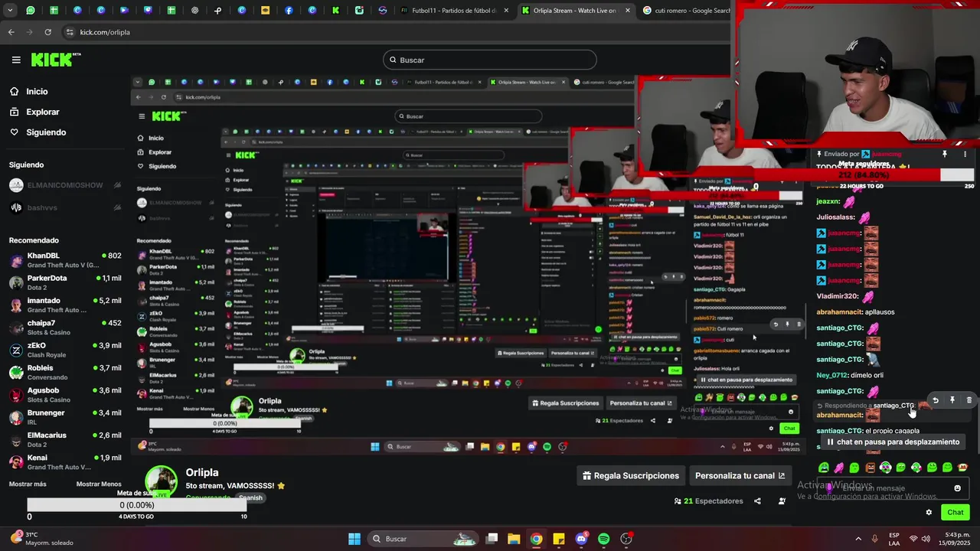Click the user-settings icon beside share
This screenshot has width=980, height=551.
(782, 501)
